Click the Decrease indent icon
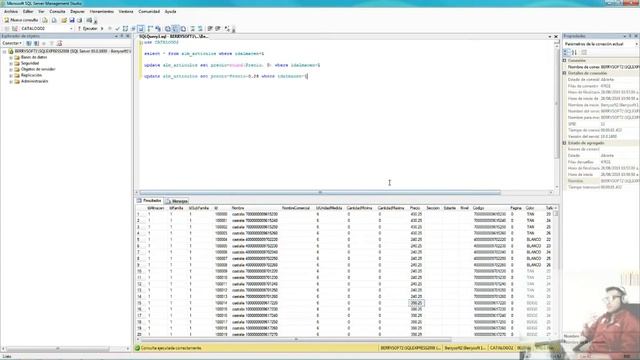This screenshot has height=360, width=640. [x=210, y=29]
